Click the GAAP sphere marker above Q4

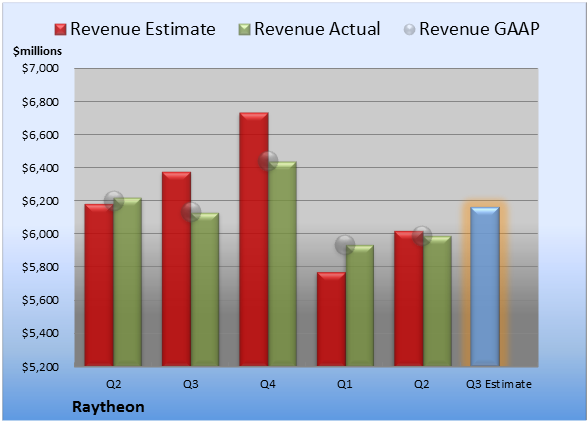pyautogui.click(x=268, y=161)
